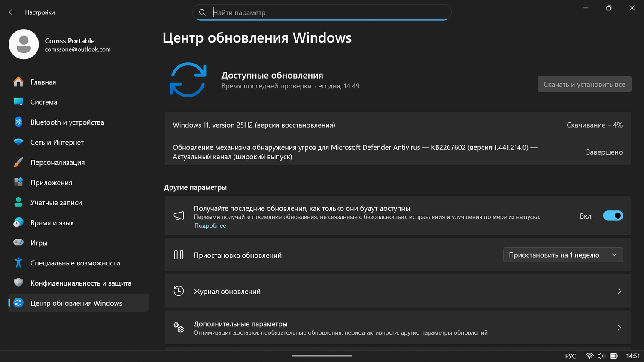The height and width of the screenshot is (362, 644).
Task: Switch to Персонализация section
Action: point(79,162)
